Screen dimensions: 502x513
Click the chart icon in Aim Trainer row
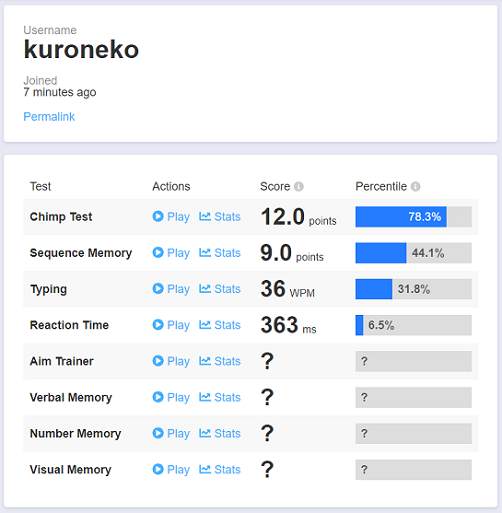tap(205, 361)
